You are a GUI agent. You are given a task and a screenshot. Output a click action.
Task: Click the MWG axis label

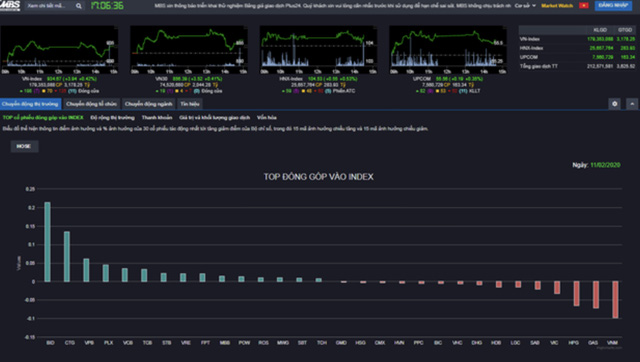pyautogui.click(x=283, y=343)
